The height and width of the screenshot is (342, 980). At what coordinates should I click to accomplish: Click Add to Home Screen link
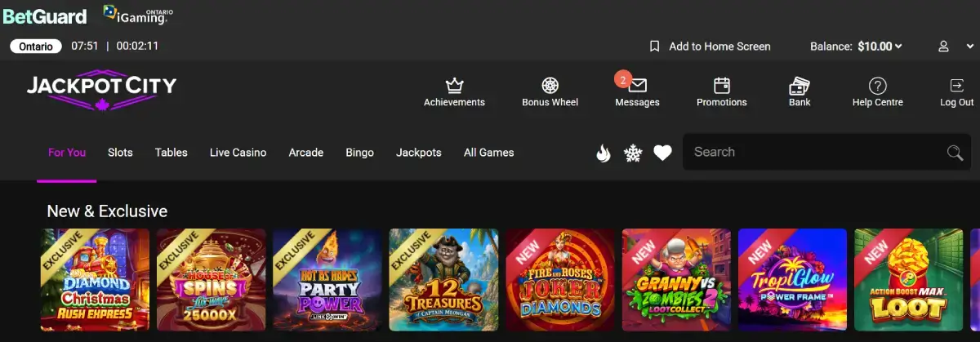click(719, 47)
